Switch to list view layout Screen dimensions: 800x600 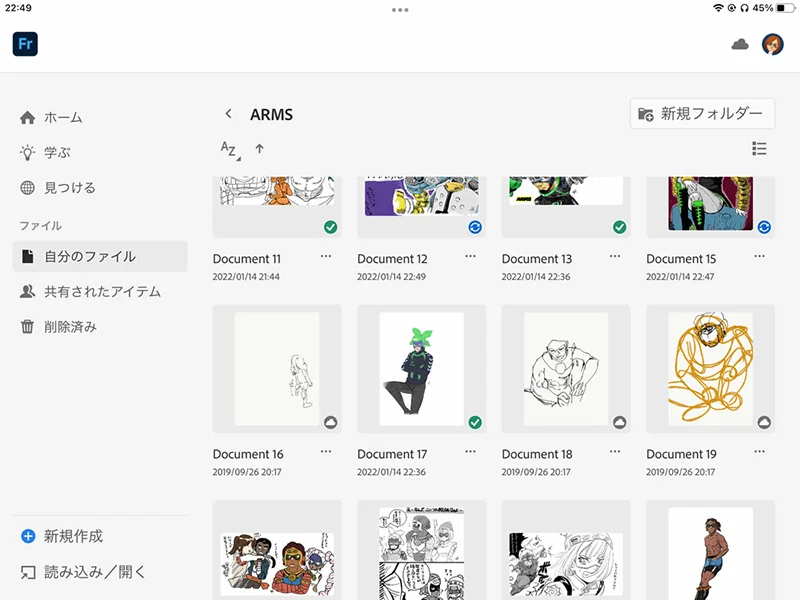tap(759, 149)
